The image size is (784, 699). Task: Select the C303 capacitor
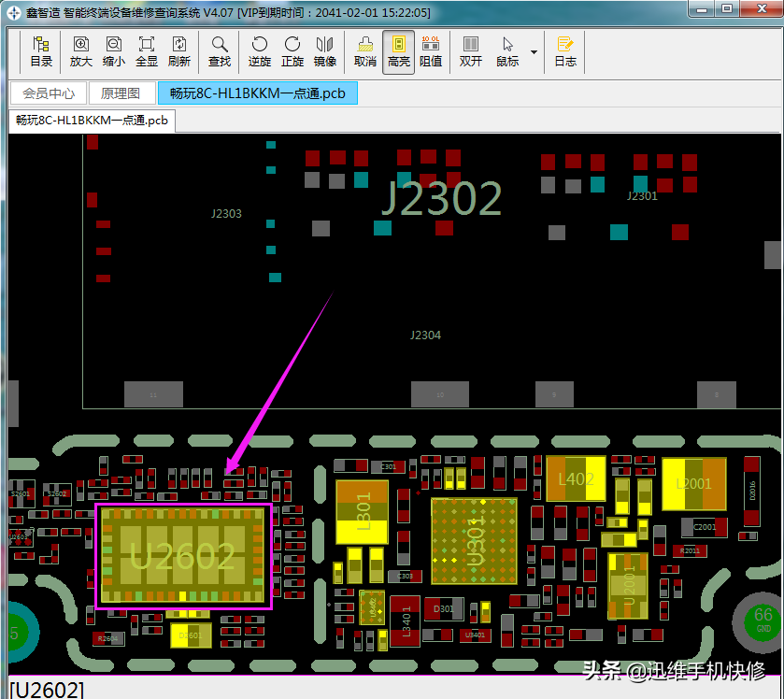[405, 576]
